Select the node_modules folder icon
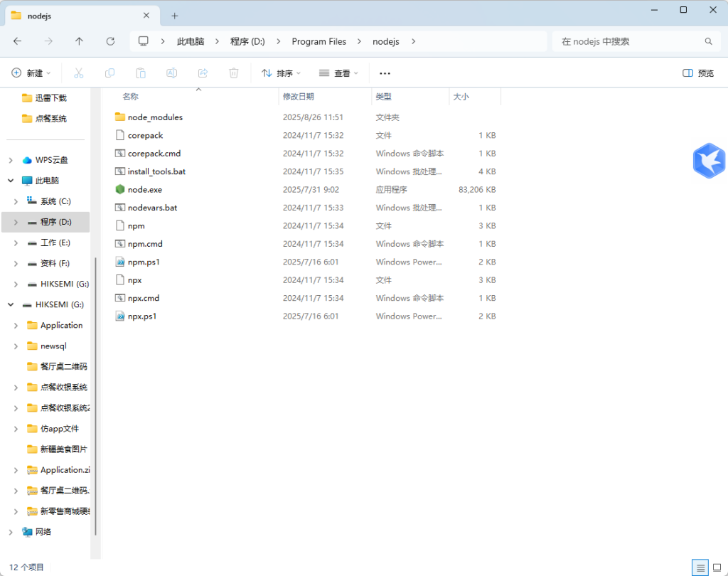Screen dimensions: 728x576 point(119,117)
